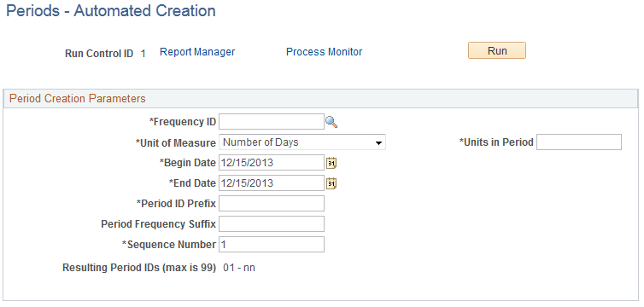This screenshot has height=307, width=644.
Task: Open the Process Monitor link
Action: coord(324,52)
